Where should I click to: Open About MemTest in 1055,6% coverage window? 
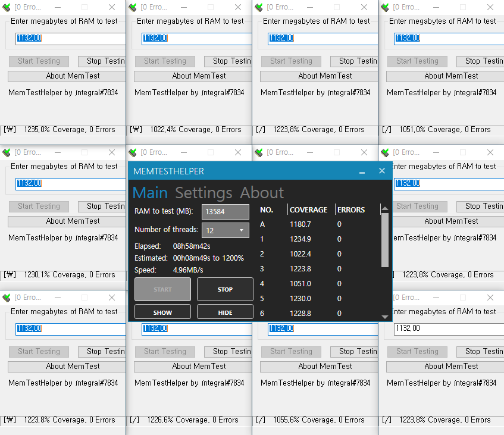(x=319, y=367)
